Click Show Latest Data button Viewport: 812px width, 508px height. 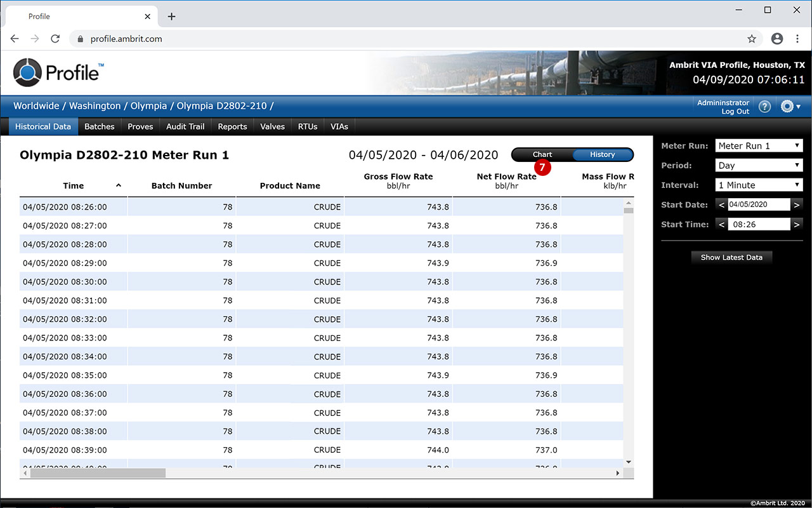pos(731,257)
